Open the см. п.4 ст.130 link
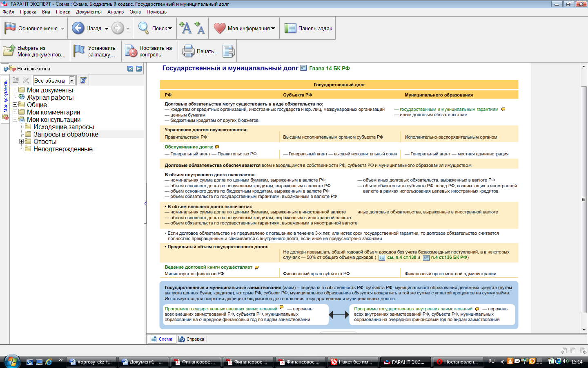This screenshot has height=368, width=588. click(x=402, y=257)
